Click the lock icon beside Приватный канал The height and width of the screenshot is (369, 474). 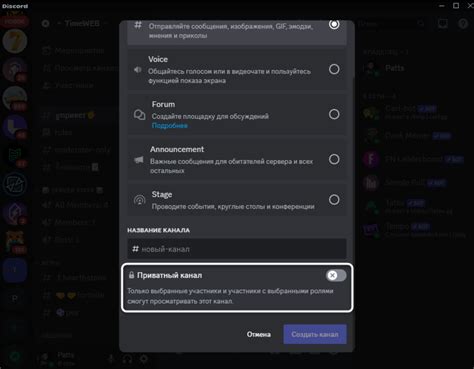click(x=131, y=275)
